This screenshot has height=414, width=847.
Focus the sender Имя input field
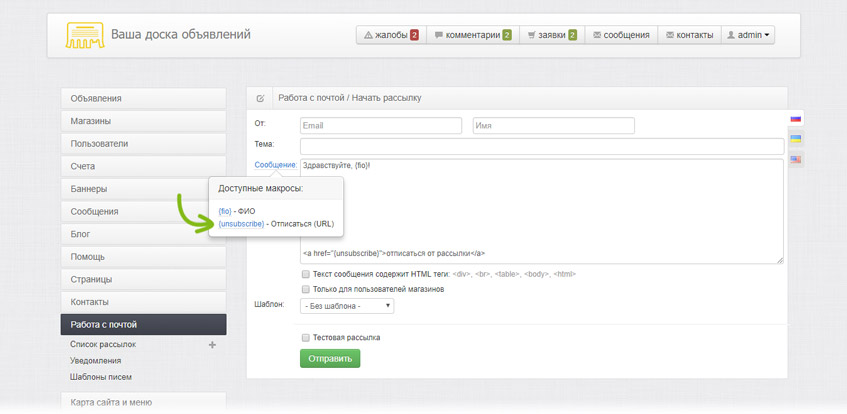[x=554, y=125]
